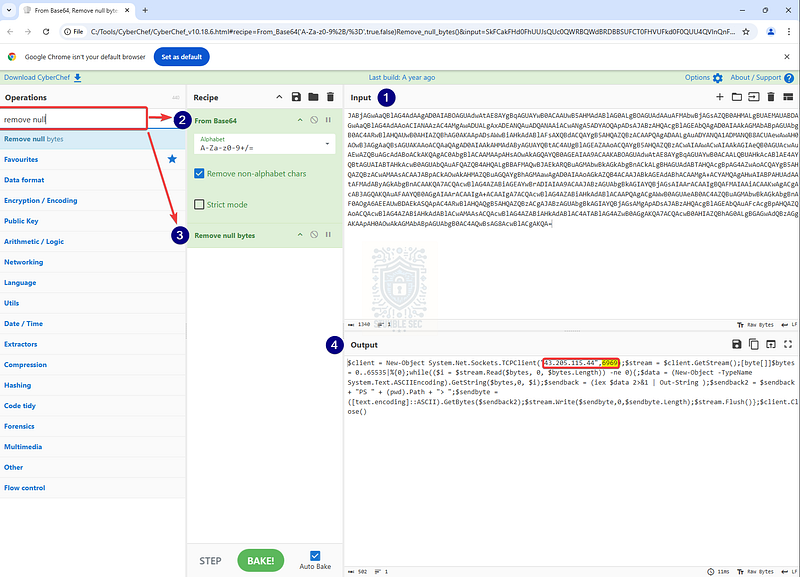This screenshot has height=577, width=800.
Task: Open the Hashing category
Action: tap(92, 385)
